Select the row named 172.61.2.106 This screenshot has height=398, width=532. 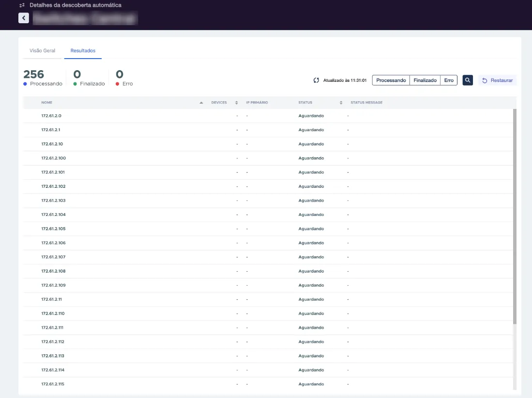pyautogui.click(x=268, y=243)
